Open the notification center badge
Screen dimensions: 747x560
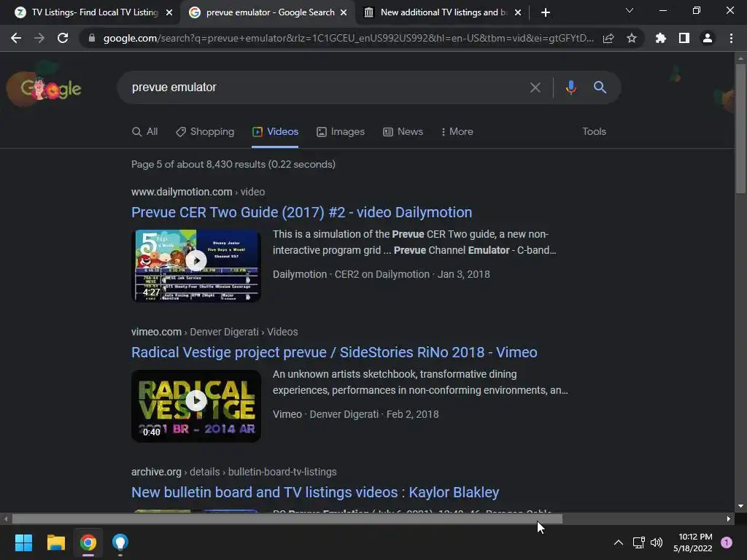pos(727,542)
